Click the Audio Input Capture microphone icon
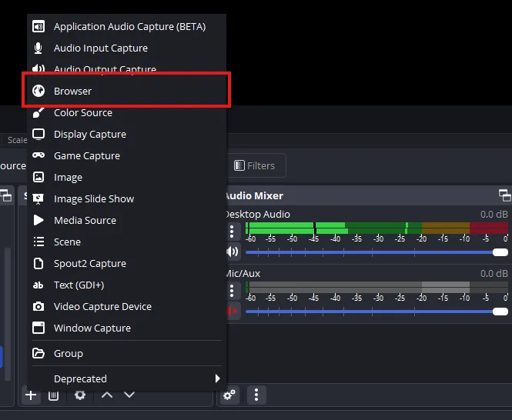 38,48
